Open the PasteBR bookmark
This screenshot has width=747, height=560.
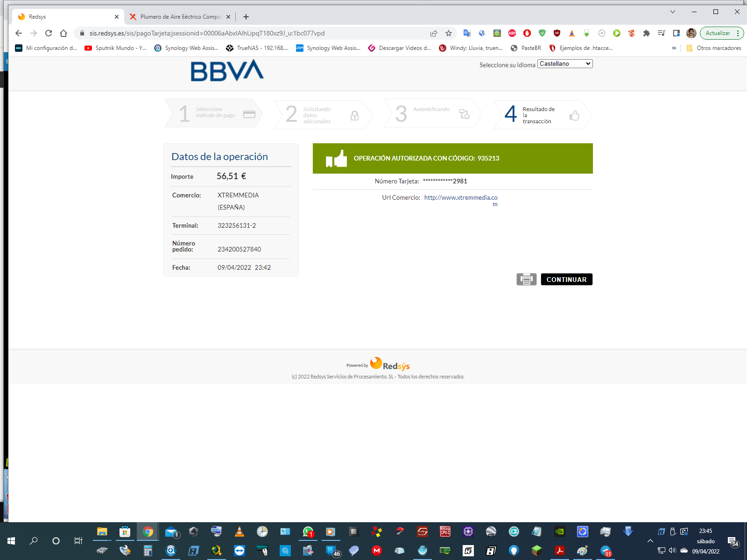(526, 48)
